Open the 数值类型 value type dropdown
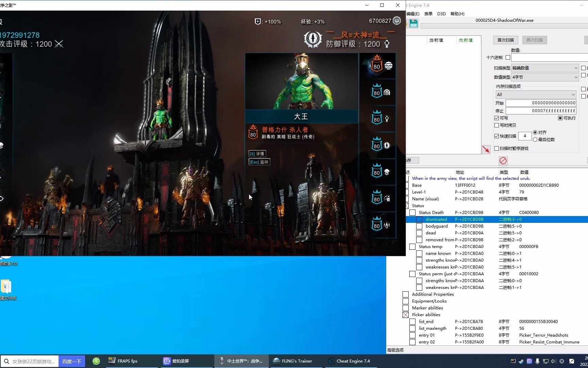The image size is (588, 368). point(545,77)
